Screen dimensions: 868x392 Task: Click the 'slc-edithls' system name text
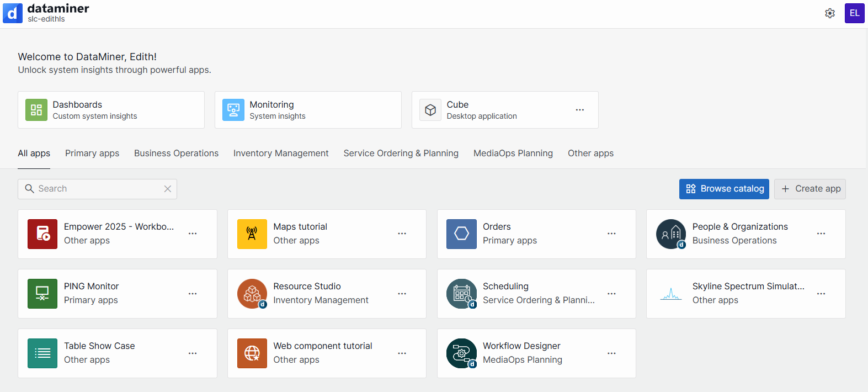pyautogui.click(x=46, y=19)
